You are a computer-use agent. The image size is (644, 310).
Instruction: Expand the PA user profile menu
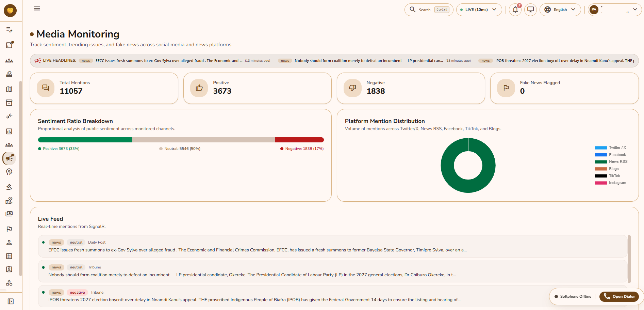615,10
